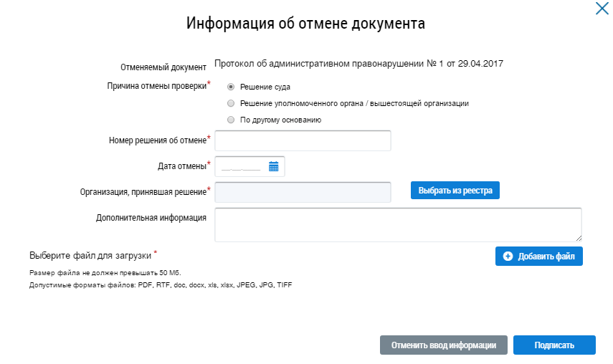
Task: Click the plus icon for adding a file
Action: pos(508,257)
